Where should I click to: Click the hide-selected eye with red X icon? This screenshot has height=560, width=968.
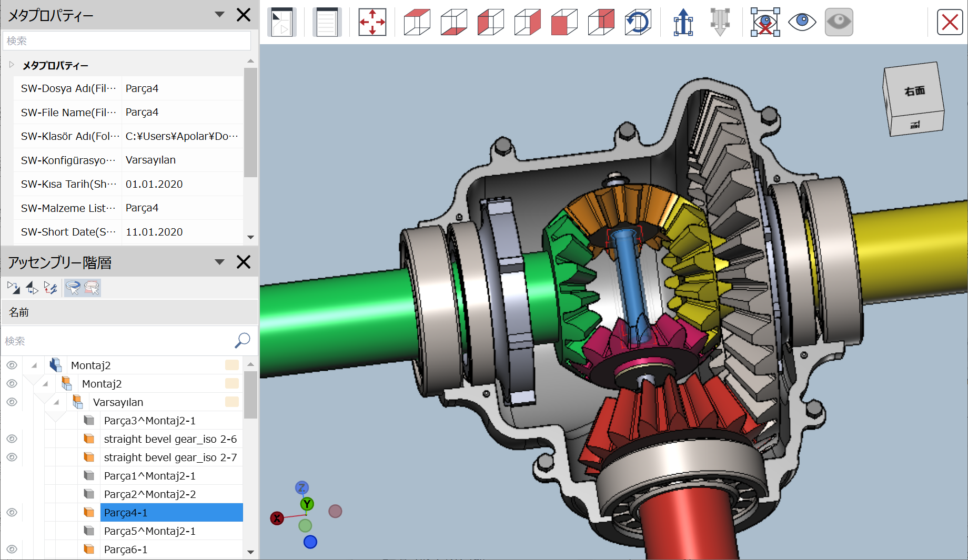[x=765, y=22]
